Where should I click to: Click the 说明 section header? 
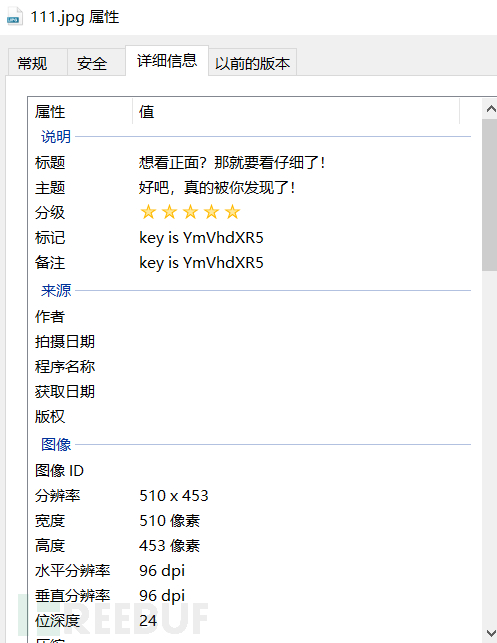pyautogui.click(x=56, y=136)
